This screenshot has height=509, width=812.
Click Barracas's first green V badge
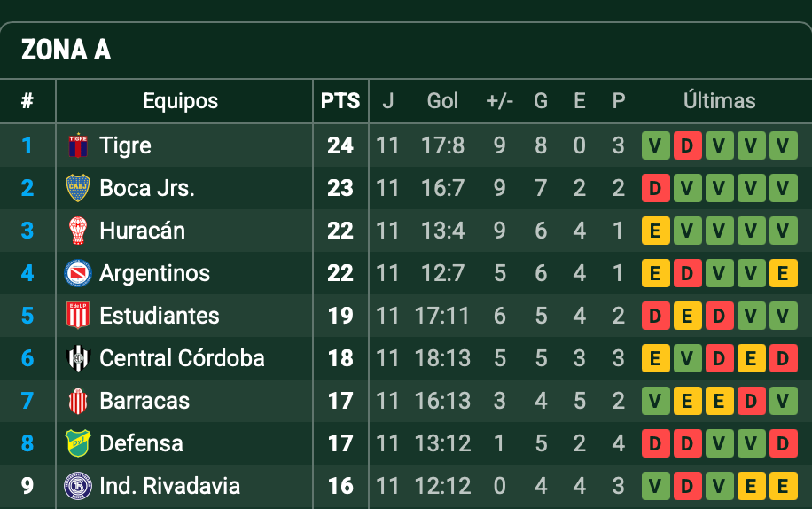[655, 401]
